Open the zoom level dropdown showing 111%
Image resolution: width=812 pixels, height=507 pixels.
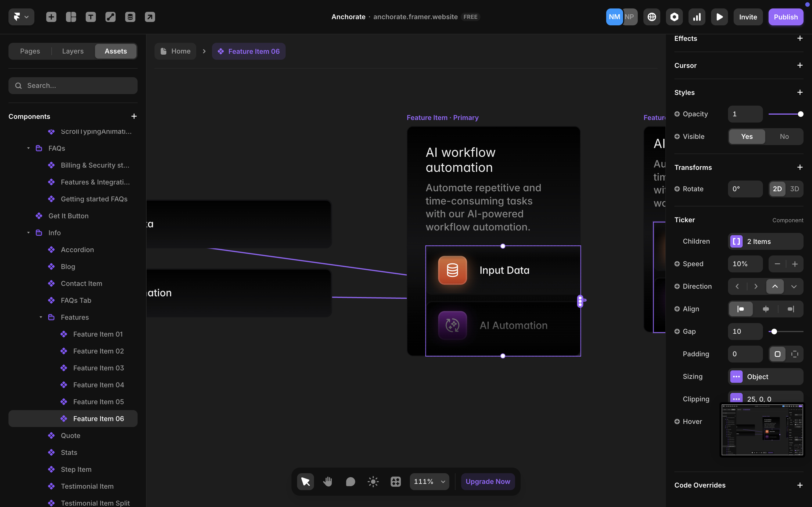tap(429, 481)
